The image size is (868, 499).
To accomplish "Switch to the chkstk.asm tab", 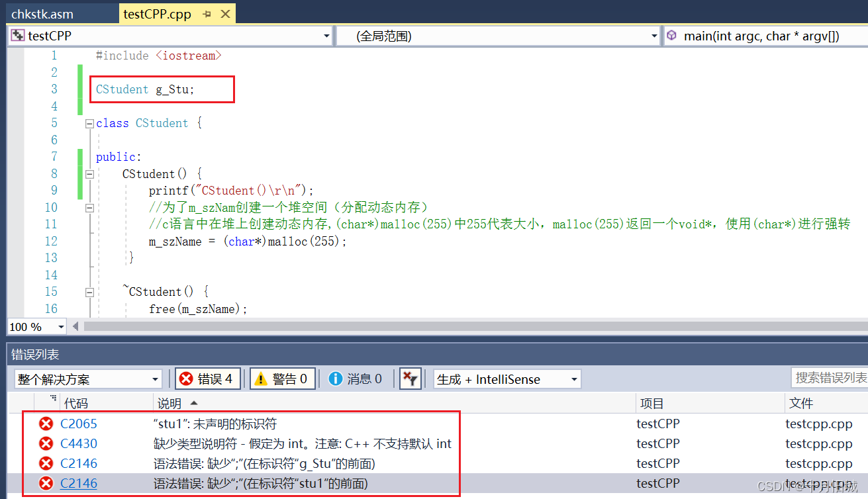I will pos(42,13).
